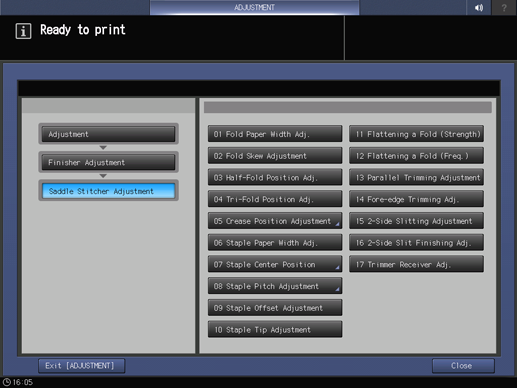This screenshot has height=388, width=517.
Task: Select the ADJUSTMENT tab at top
Action: tap(254, 7)
